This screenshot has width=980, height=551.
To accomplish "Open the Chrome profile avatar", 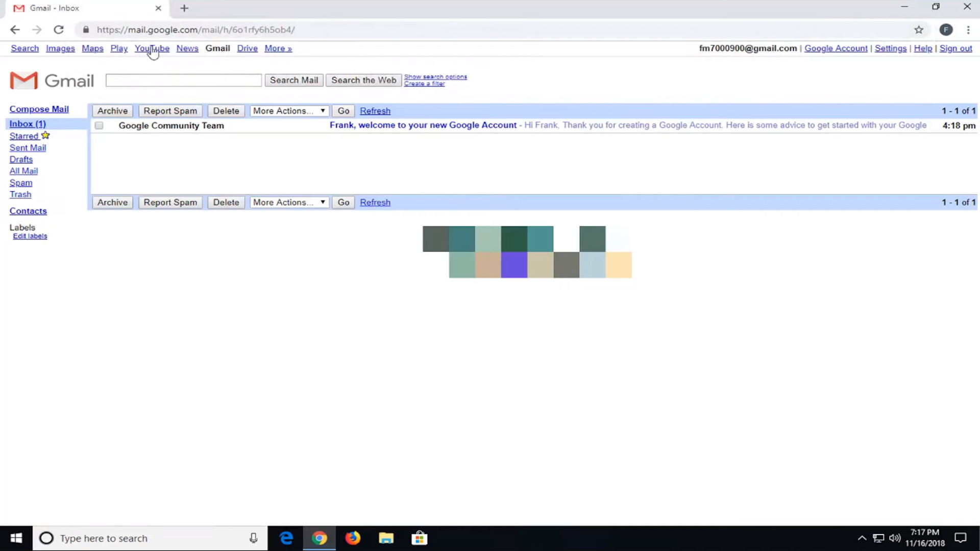I will coord(946,30).
